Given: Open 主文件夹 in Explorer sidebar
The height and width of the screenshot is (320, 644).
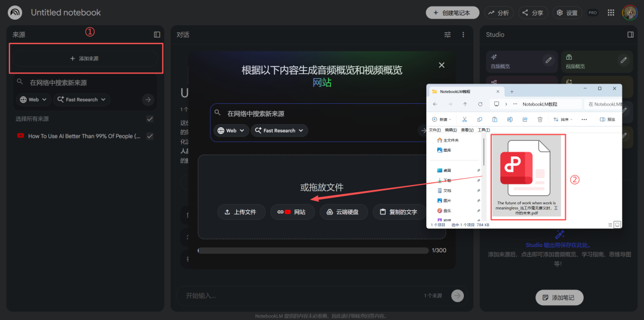Looking at the screenshot, I should [448, 140].
